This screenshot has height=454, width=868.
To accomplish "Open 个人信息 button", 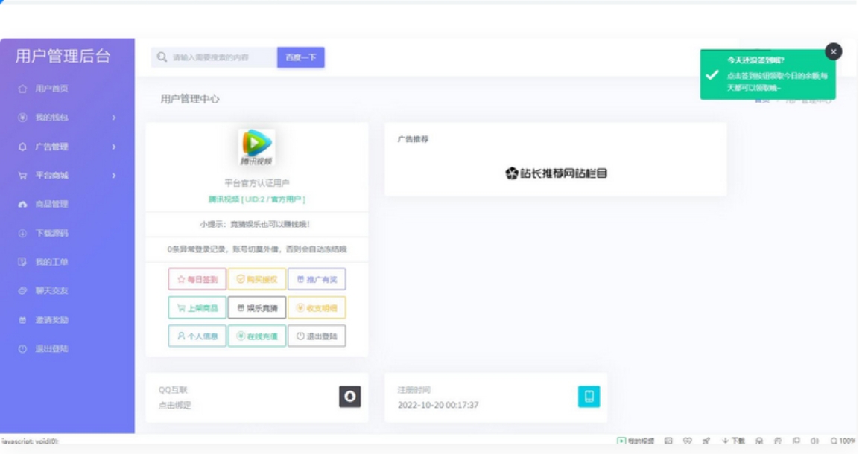I will pos(197,336).
